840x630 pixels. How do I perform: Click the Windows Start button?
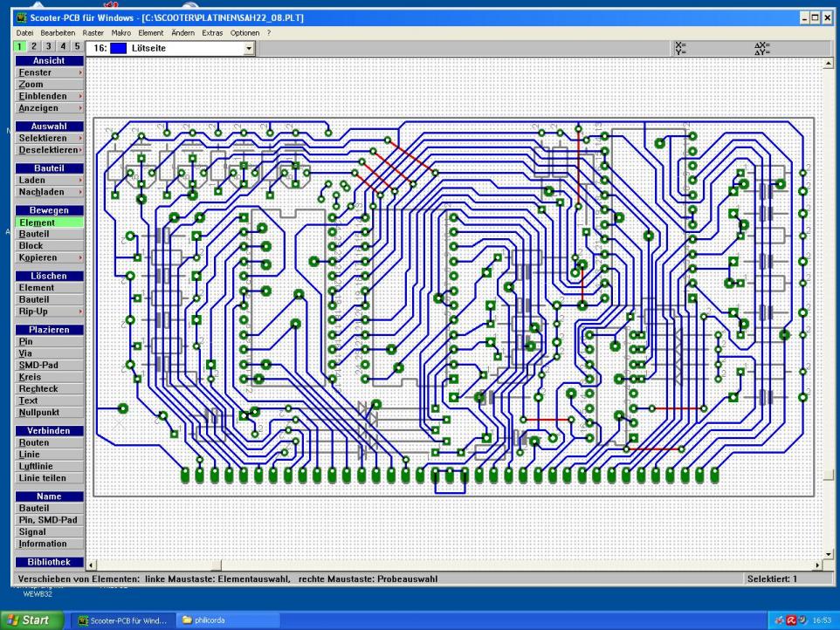[31, 620]
